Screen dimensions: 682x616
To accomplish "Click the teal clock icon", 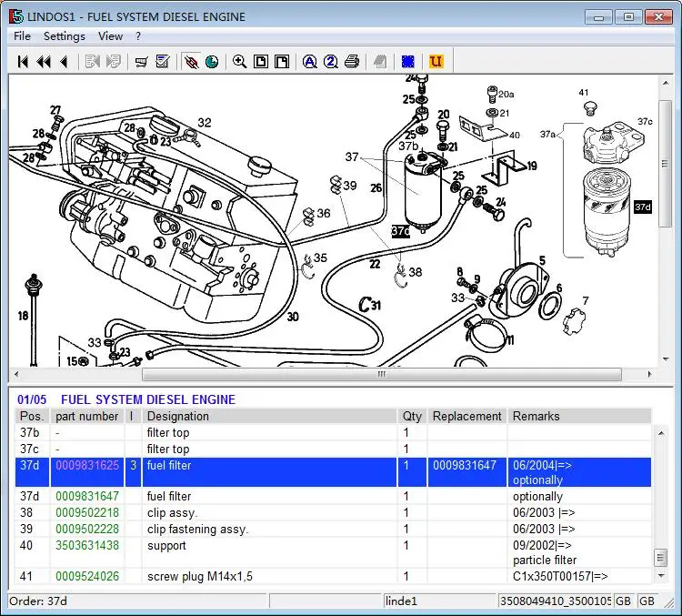I will [x=212, y=62].
